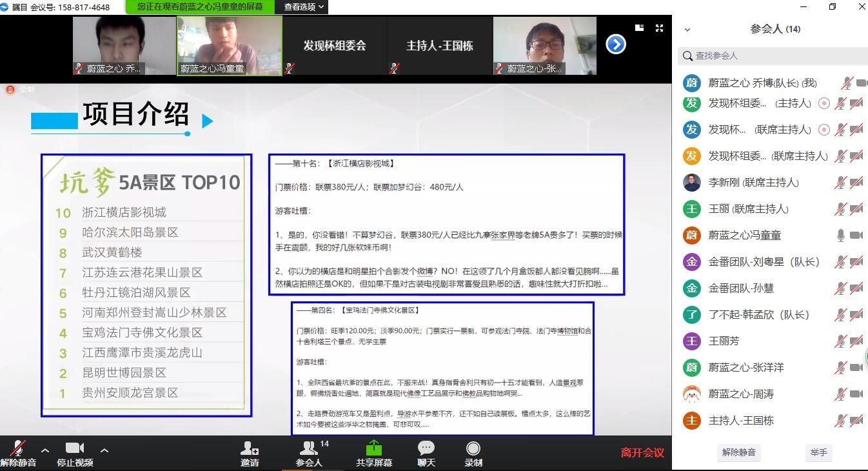
Task: Expand audio options arrow beside 解除静音
Action: [x=45, y=450]
